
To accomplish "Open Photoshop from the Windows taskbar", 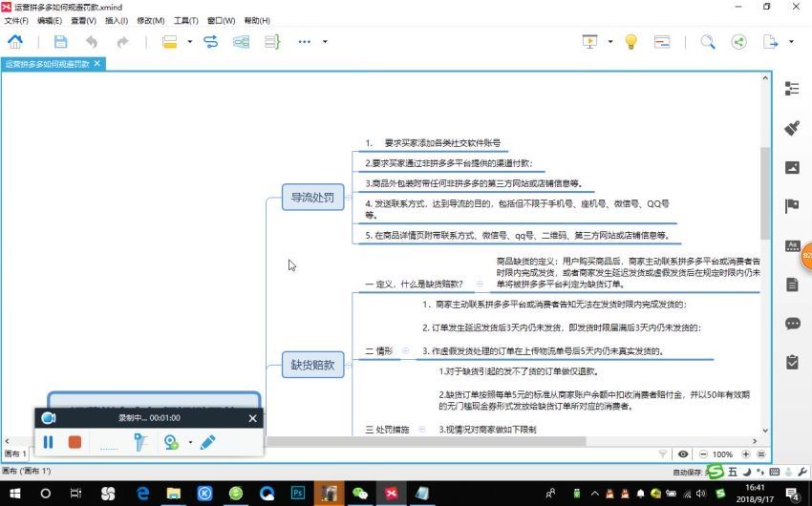I will pyautogui.click(x=298, y=493).
